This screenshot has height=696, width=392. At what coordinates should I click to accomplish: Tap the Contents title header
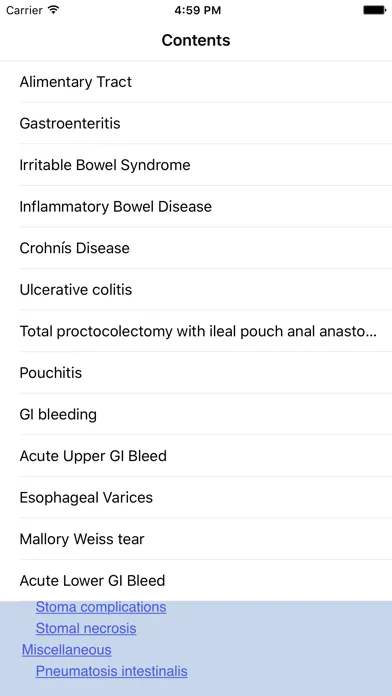point(196,40)
